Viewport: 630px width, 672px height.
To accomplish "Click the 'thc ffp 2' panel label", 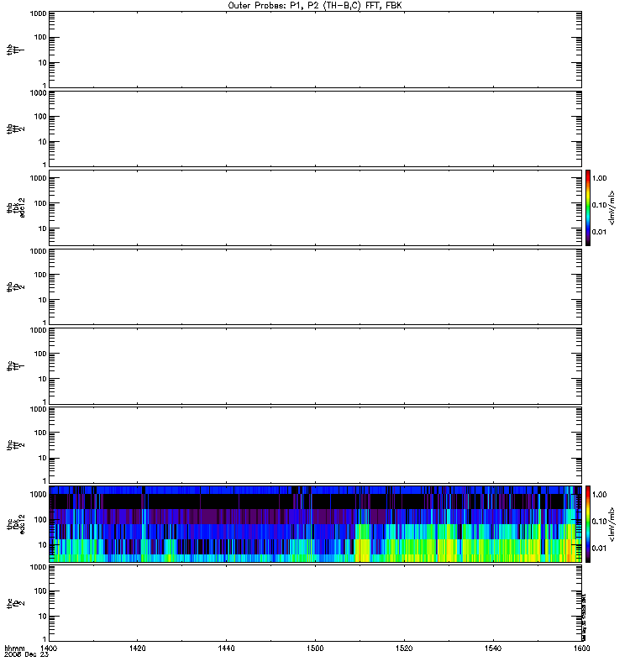I will pos(15,603).
